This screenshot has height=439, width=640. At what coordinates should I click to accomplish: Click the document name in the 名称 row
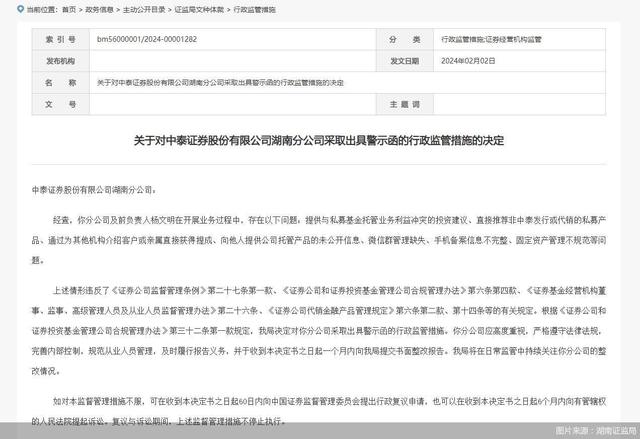(220, 83)
